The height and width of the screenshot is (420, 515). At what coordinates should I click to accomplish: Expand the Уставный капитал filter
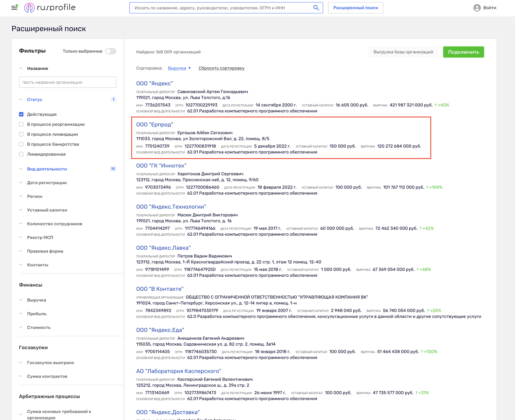(47, 210)
